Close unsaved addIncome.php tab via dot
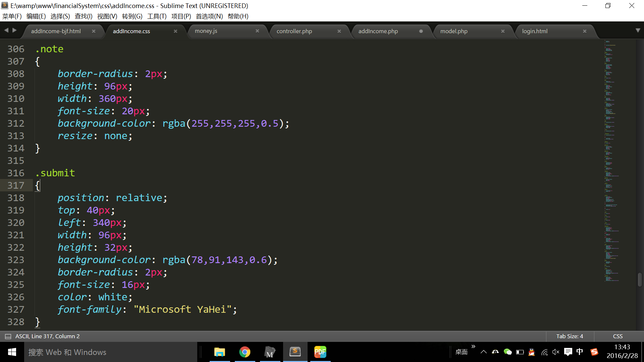The image size is (644, 362). click(421, 31)
